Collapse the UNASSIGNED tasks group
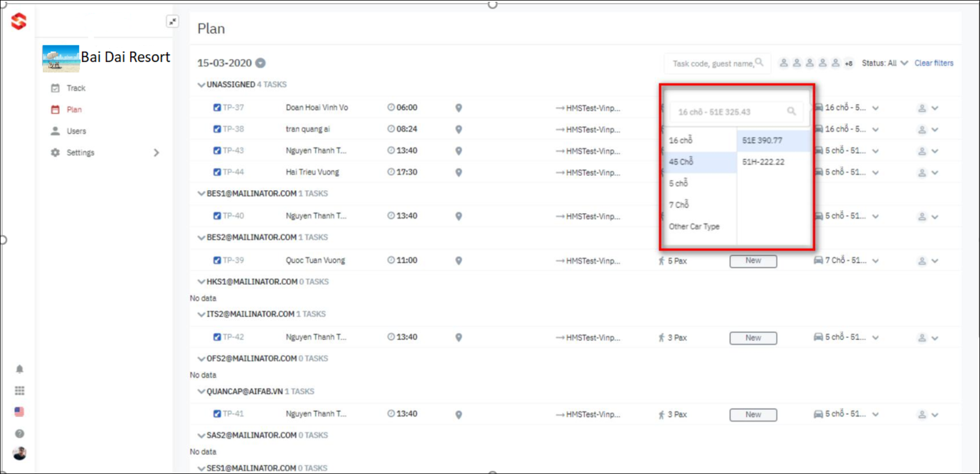The height and width of the screenshot is (474, 980). [201, 85]
